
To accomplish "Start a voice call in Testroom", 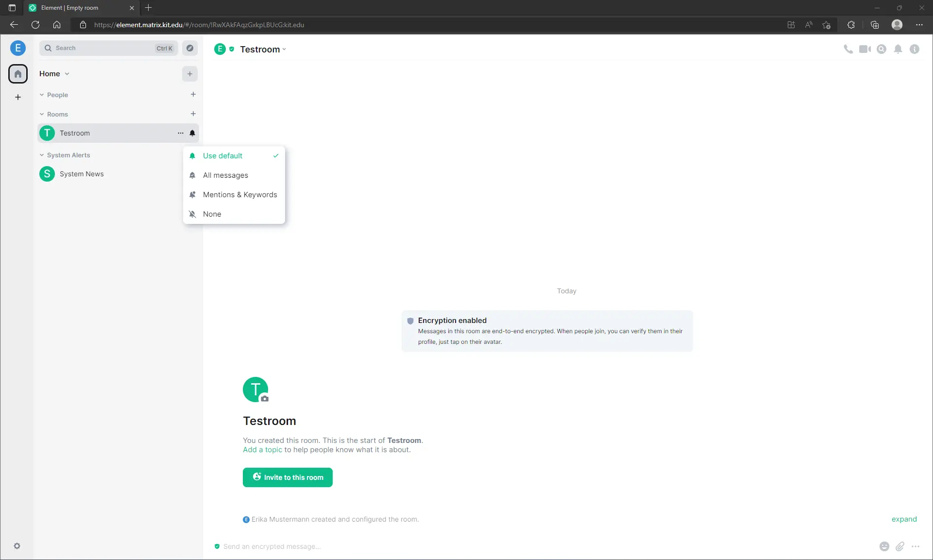I will pos(848,49).
